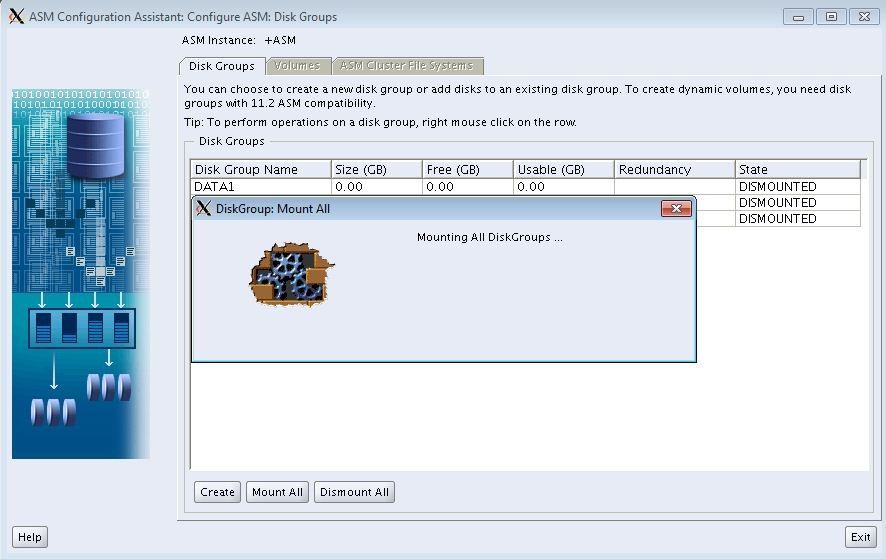The width and height of the screenshot is (886, 559).
Task: Sort by State column header
Action: pyautogui.click(x=798, y=170)
